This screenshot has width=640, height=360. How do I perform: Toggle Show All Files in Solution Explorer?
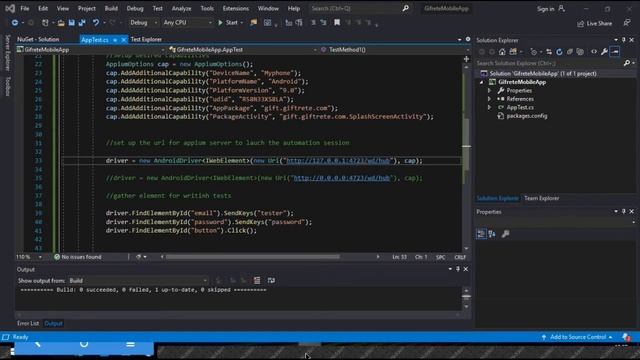pos(580,52)
